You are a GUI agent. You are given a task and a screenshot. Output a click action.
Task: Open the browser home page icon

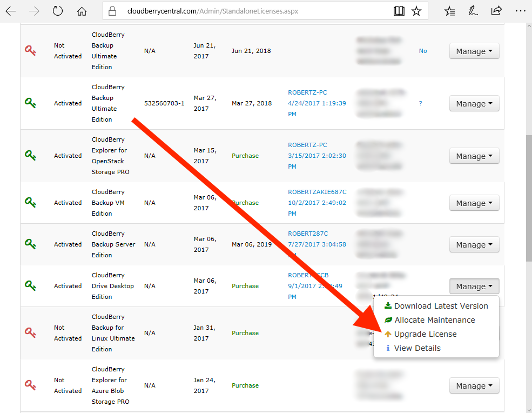[82, 11]
